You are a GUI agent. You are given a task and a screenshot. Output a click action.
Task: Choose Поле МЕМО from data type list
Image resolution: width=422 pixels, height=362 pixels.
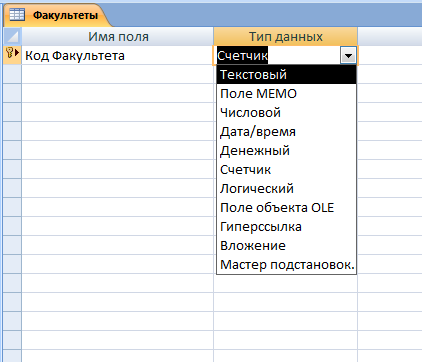pyautogui.click(x=286, y=93)
